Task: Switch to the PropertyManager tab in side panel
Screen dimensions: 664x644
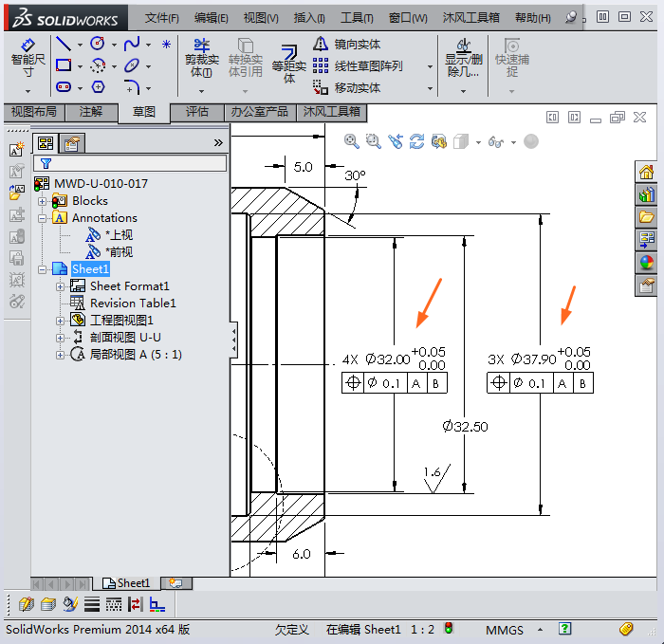Action: tap(72, 143)
